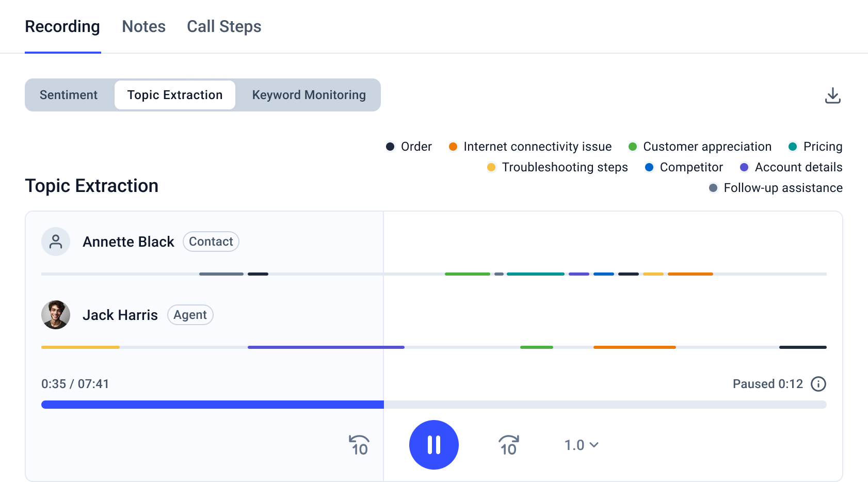Click Annette Black's contact avatar icon
868x482 pixels.
(x=56, y=242)
